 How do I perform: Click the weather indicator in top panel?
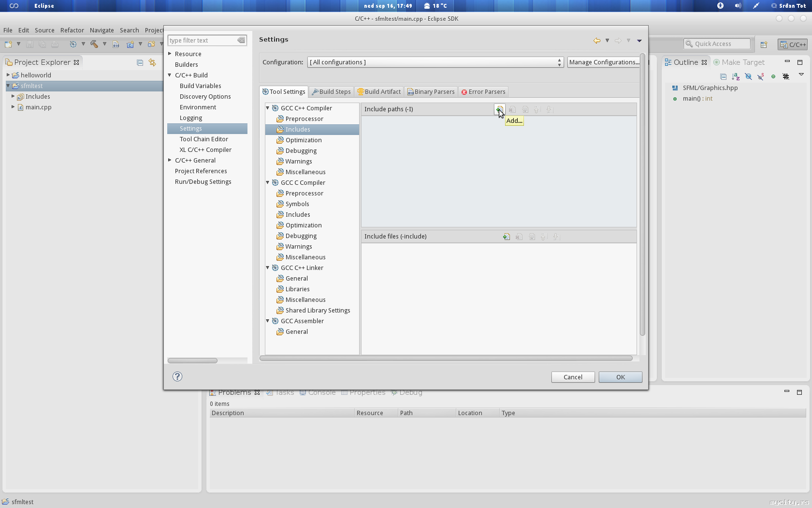[x=435, y=6]
